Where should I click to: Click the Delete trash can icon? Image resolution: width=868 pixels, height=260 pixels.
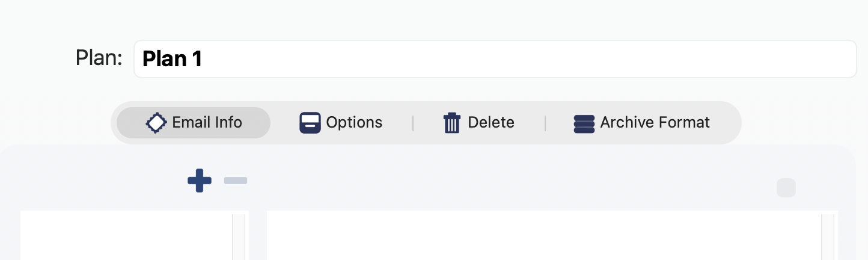click(x=451, y=123)
